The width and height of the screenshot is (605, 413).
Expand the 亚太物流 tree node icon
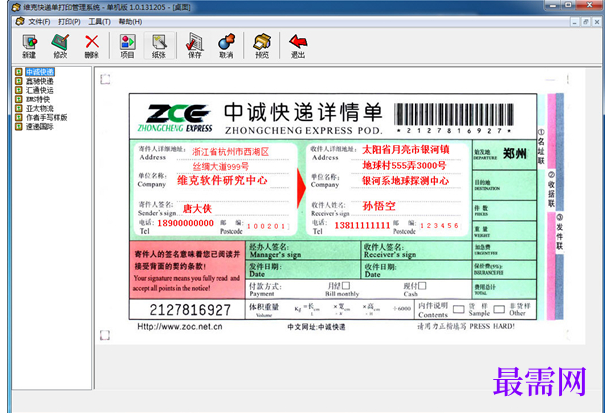(19, 108)
